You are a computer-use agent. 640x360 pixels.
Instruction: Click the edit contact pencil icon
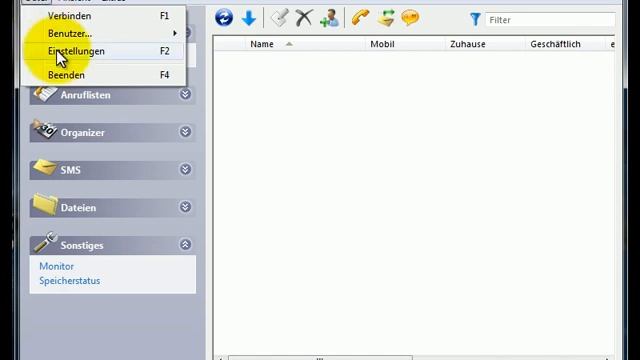click(x=280, y=18)
